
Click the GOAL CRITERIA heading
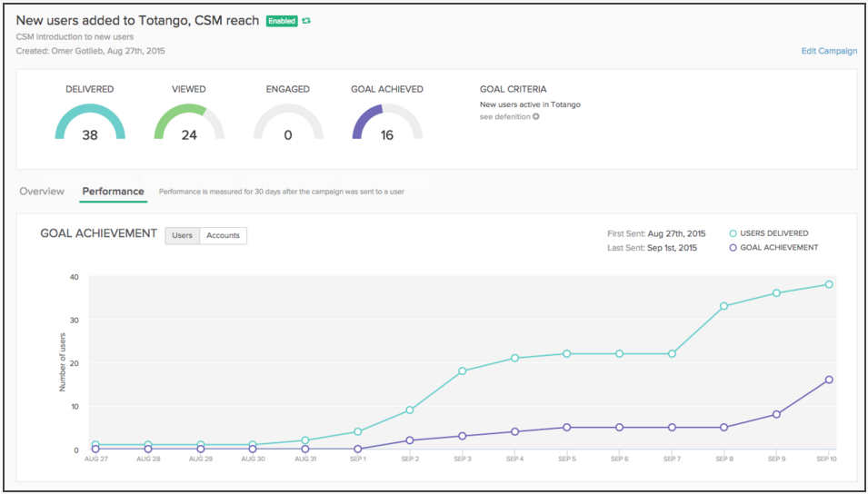[x=514, y=89]
